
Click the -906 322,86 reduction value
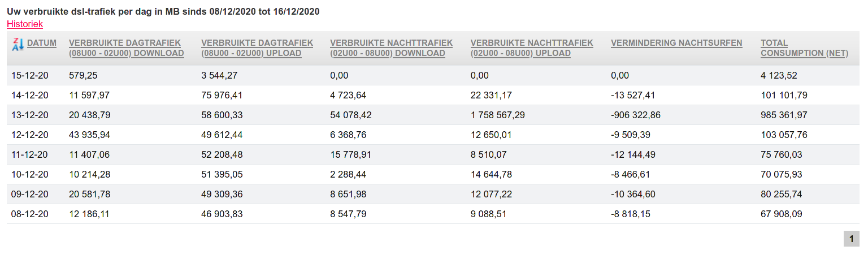point(635,115)
